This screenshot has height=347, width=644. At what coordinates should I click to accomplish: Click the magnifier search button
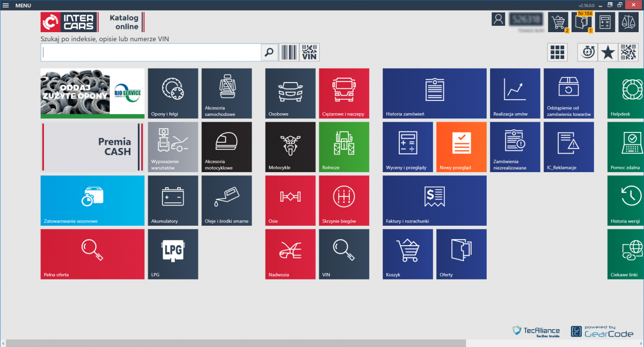(x=269, y=53)
